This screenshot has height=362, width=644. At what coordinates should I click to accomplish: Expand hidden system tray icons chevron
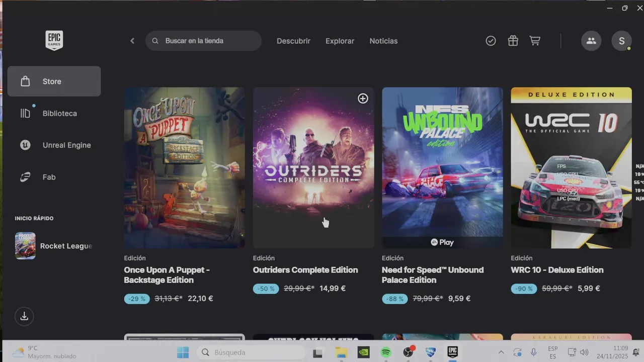(x=501, y=352)
